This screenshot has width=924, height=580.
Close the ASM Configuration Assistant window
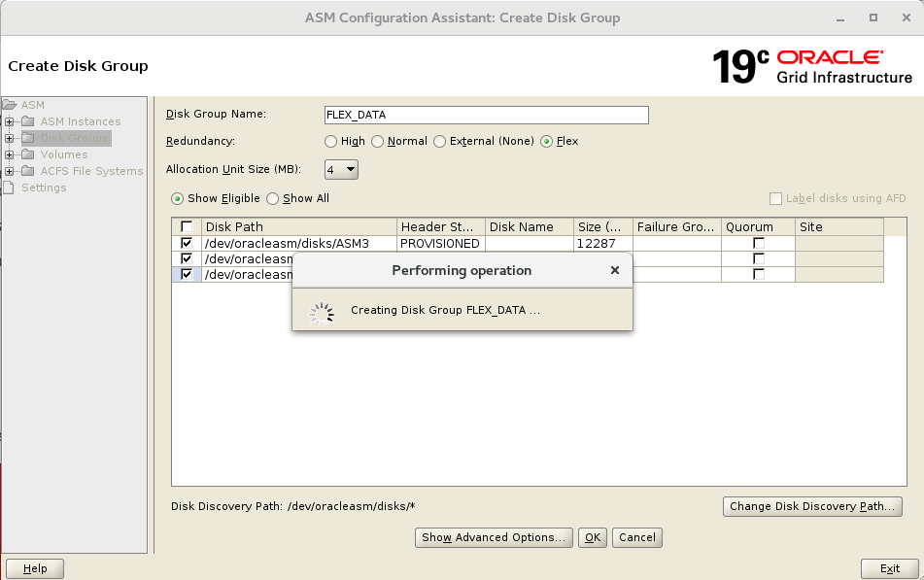pyautogui.click(x=907, y=17)
